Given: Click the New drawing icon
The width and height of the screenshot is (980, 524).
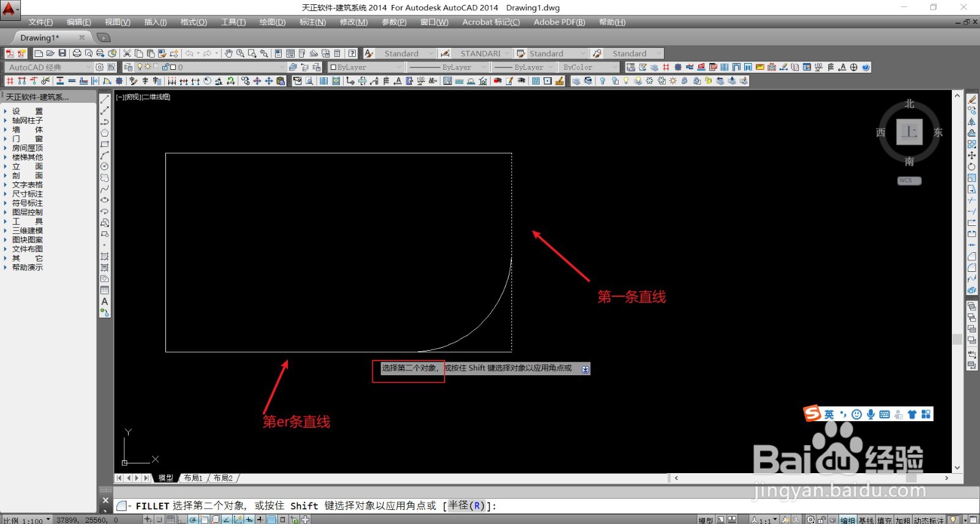Looking at the screenshot, I should click(x=39, y=54).
